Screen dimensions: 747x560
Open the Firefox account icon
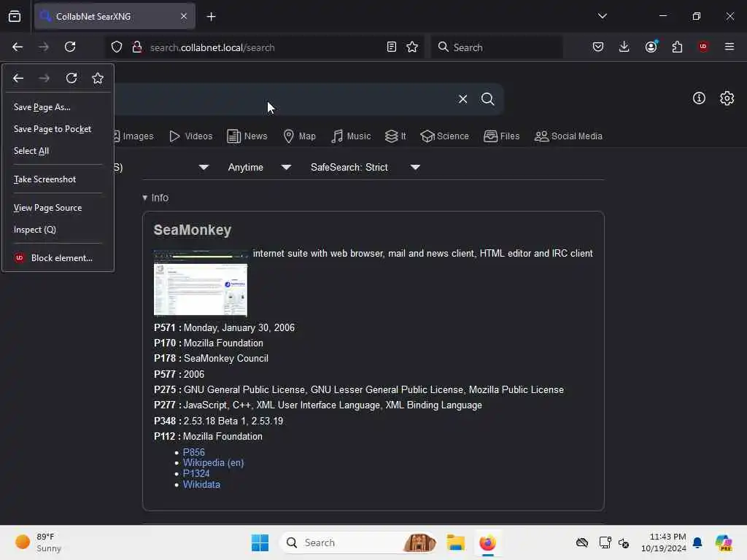(x=651, y=47)
